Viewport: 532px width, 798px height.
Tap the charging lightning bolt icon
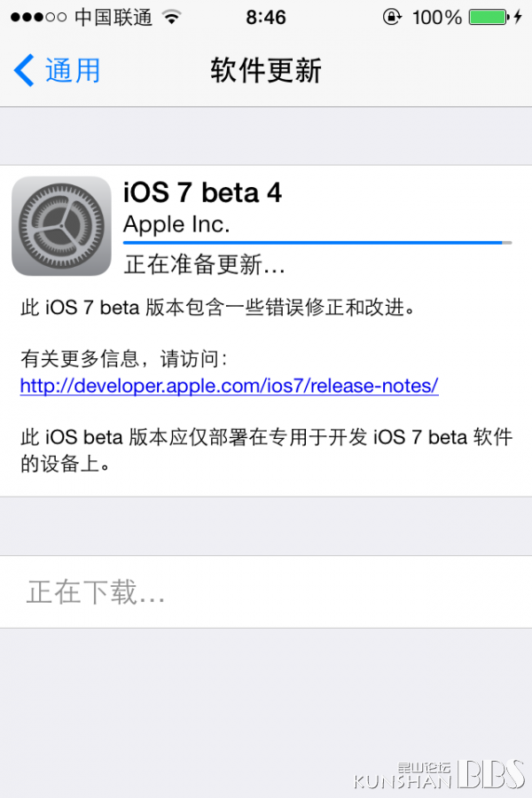(518, 18)
